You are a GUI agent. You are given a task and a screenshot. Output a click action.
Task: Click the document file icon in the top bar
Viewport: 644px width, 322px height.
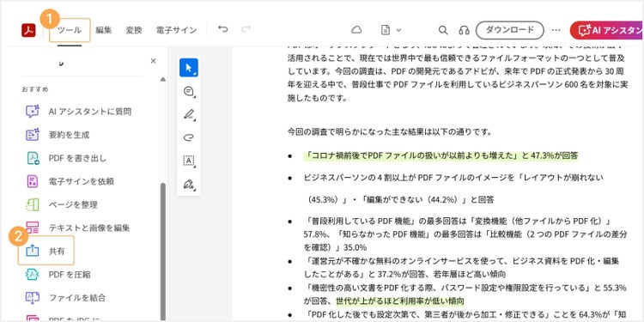[386, 30]
